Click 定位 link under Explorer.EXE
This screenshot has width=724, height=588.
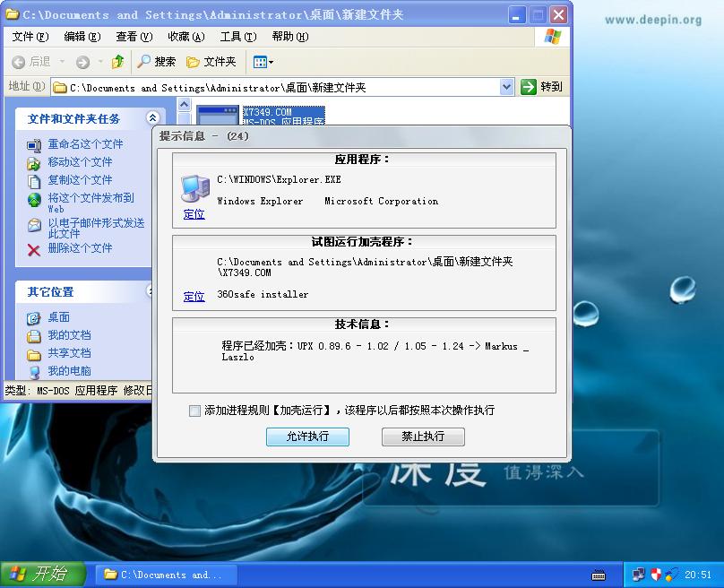[x=194, y=214]
